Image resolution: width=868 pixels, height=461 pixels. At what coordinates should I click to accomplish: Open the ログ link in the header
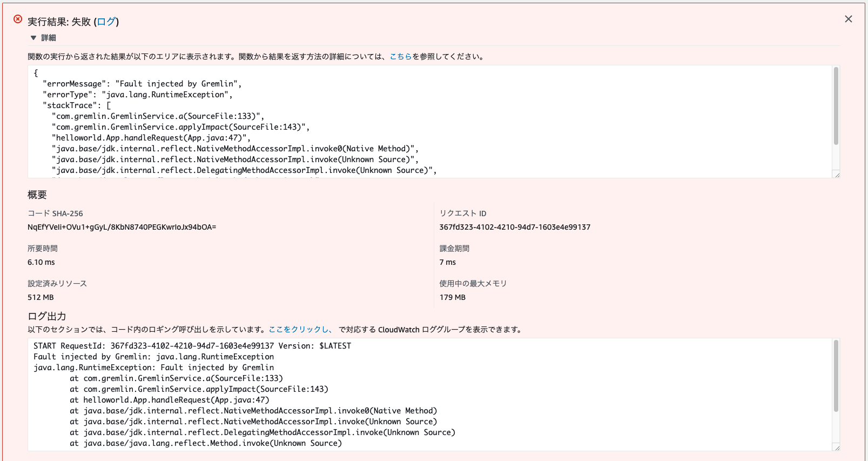106,22
